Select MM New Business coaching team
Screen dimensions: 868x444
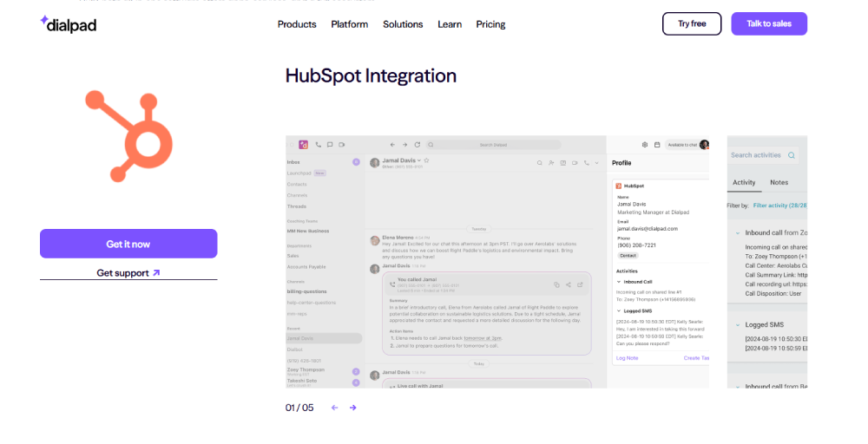pyautogui.click(x=308, y=232)
